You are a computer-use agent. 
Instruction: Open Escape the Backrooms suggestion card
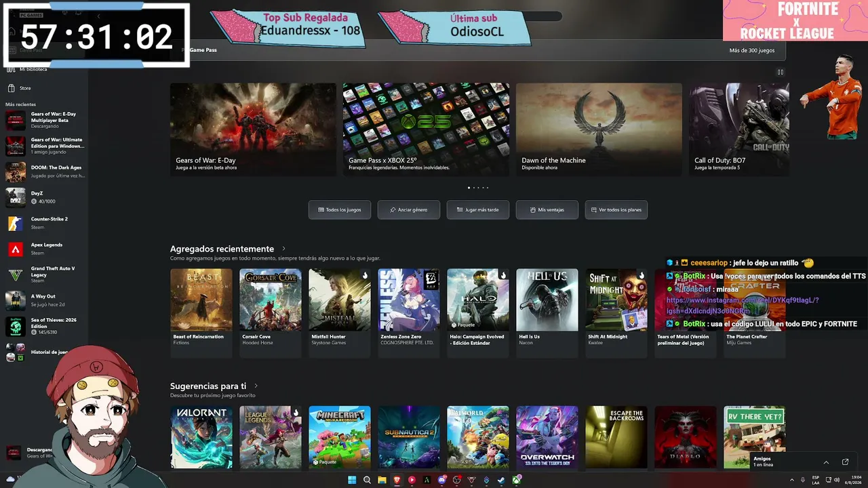coord(616,437)
